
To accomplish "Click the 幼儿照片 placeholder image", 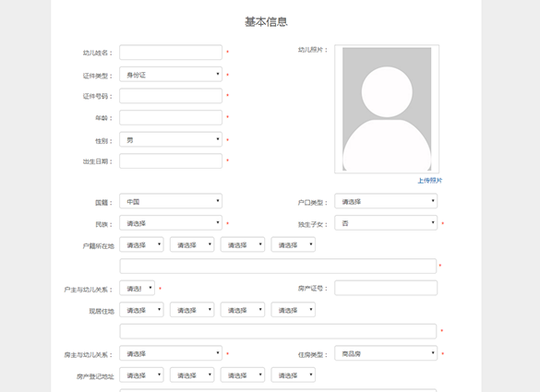I will [387, 109].
